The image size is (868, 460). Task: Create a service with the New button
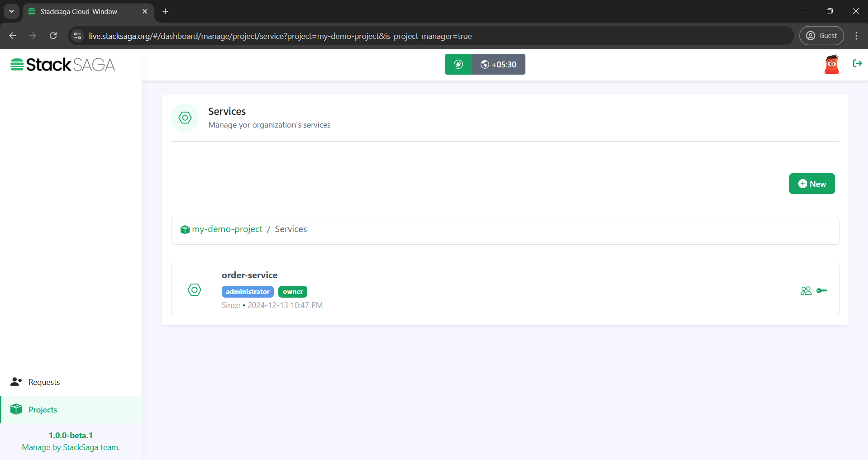[x=811, y=184]
